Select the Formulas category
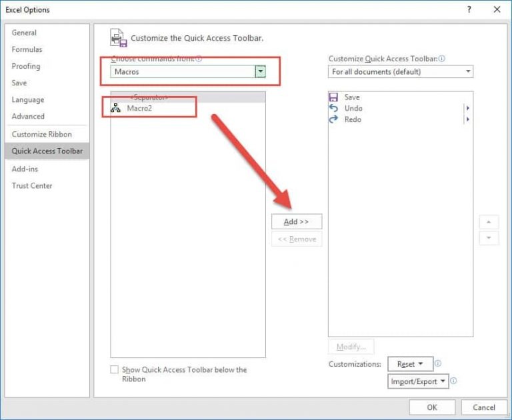 tap(27, 49)
